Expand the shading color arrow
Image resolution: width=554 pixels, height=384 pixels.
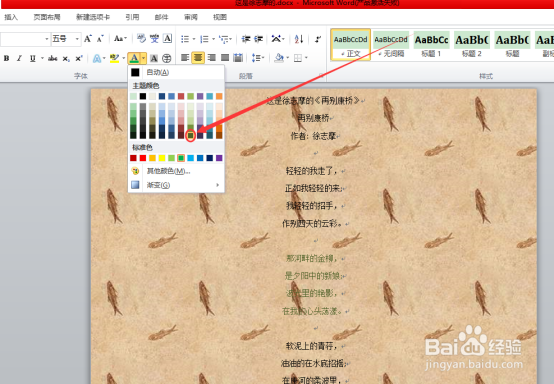(x=288, y=58)
